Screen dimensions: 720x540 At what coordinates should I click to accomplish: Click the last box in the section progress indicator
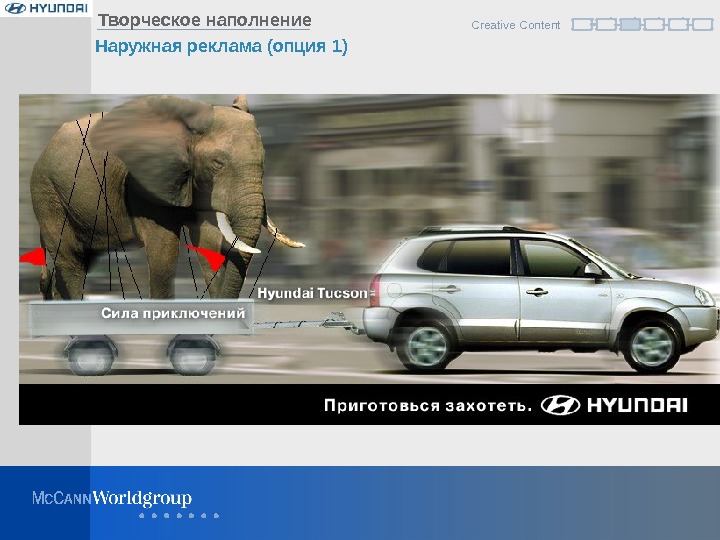click(702, 24)
